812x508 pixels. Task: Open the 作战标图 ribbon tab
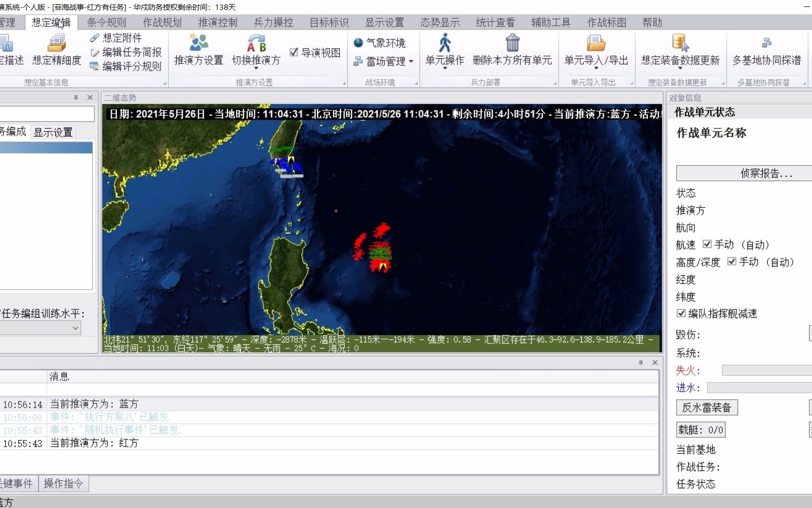(607, 22)
